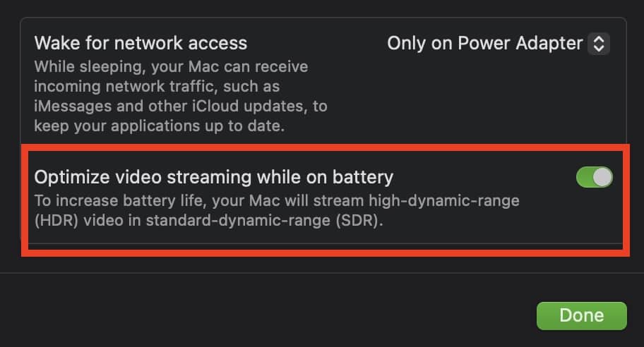Click the white knob of the streaming switch

click(602, 178)
